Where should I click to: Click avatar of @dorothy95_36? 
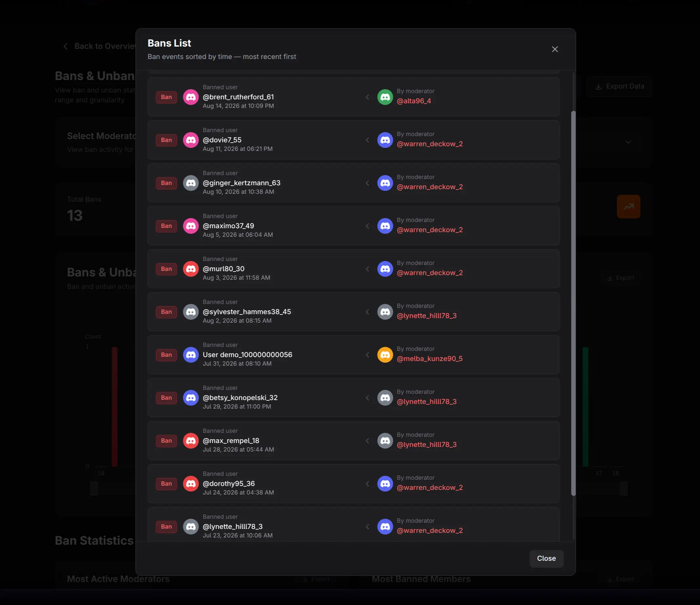click(191, 483)
